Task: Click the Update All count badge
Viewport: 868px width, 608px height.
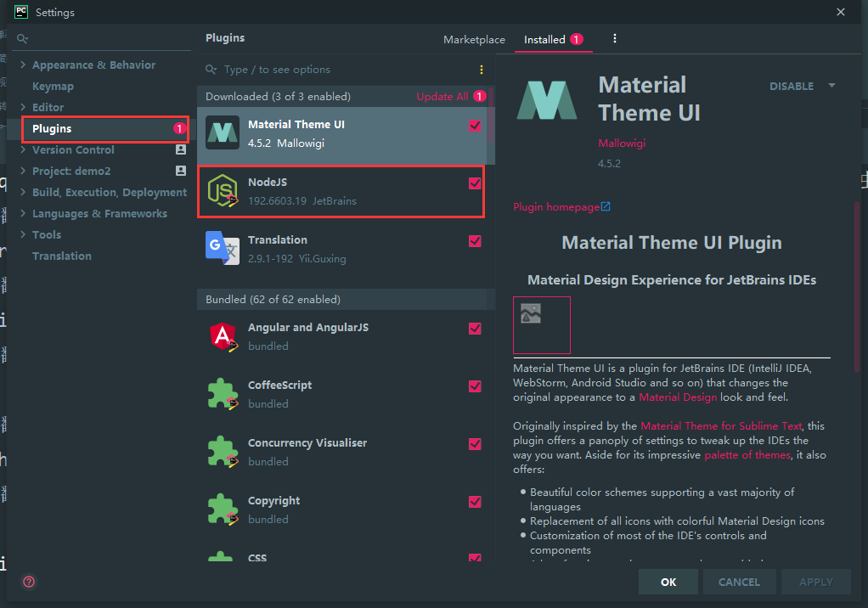Action: coord(479,96)
